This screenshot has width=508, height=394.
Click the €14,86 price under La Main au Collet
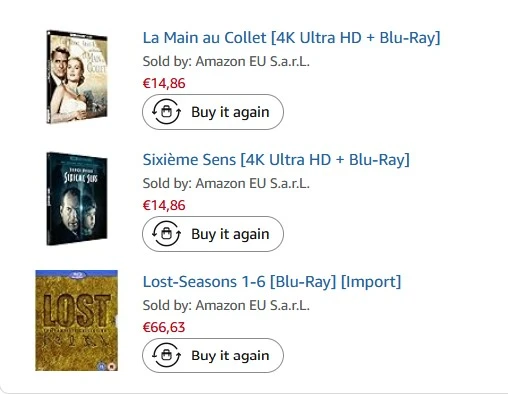(164, 83)
